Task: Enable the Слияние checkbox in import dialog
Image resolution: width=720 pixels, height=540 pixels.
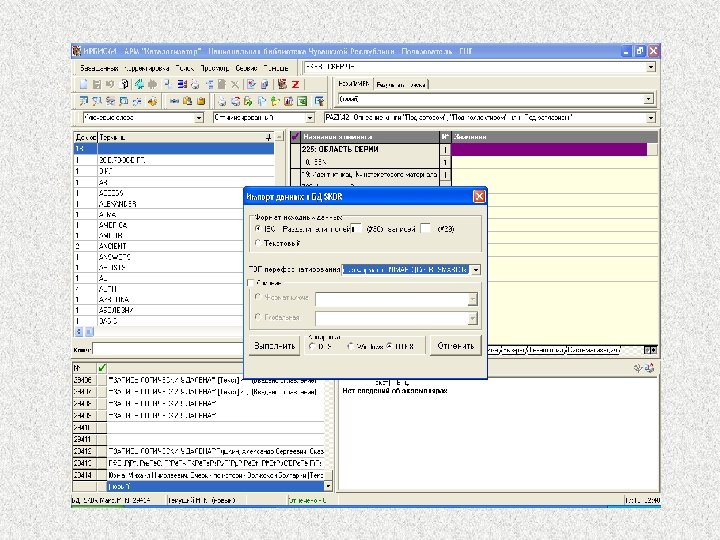Action: (x=251, y=283)
